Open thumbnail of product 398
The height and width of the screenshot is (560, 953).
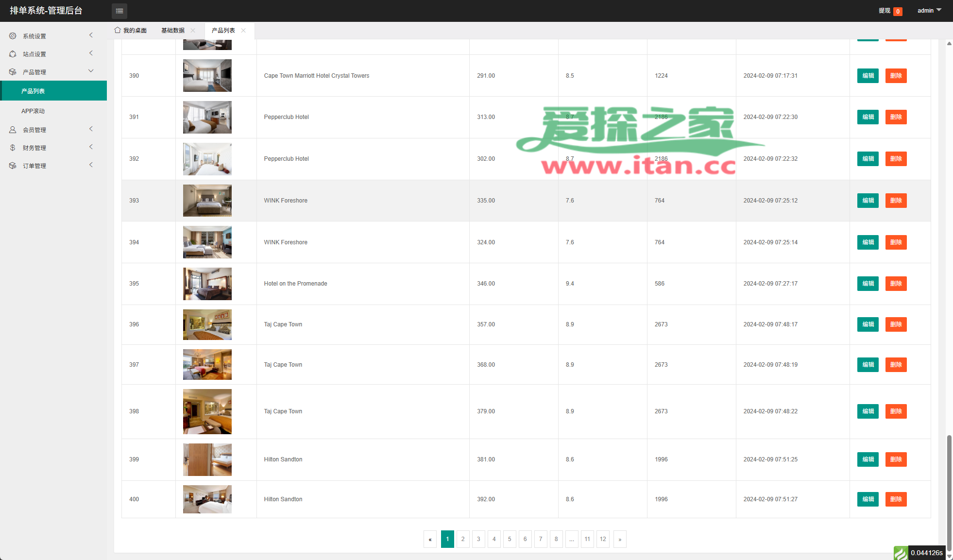pyautogui.click(x=207, y=411)
